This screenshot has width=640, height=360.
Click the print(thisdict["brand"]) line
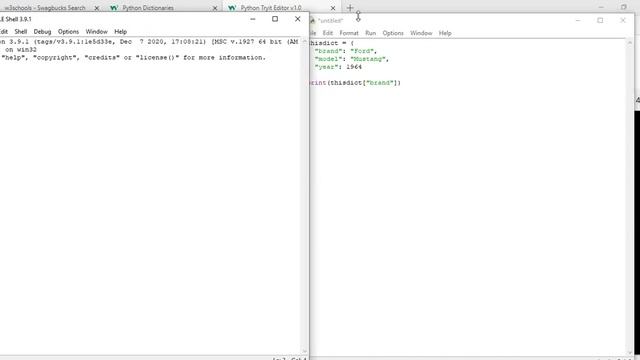coord(355,82)
